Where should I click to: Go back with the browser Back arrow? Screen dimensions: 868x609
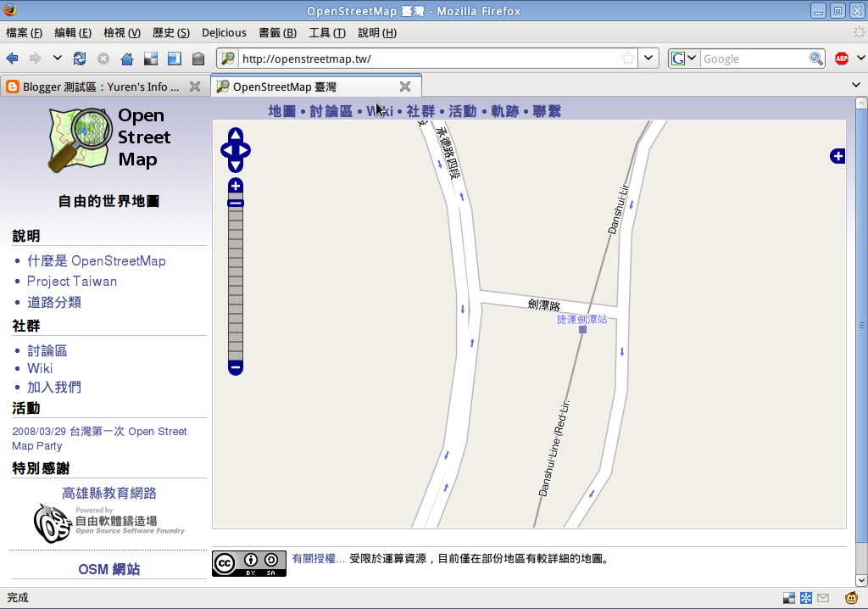pyautogui.click(x=12, y=59)
